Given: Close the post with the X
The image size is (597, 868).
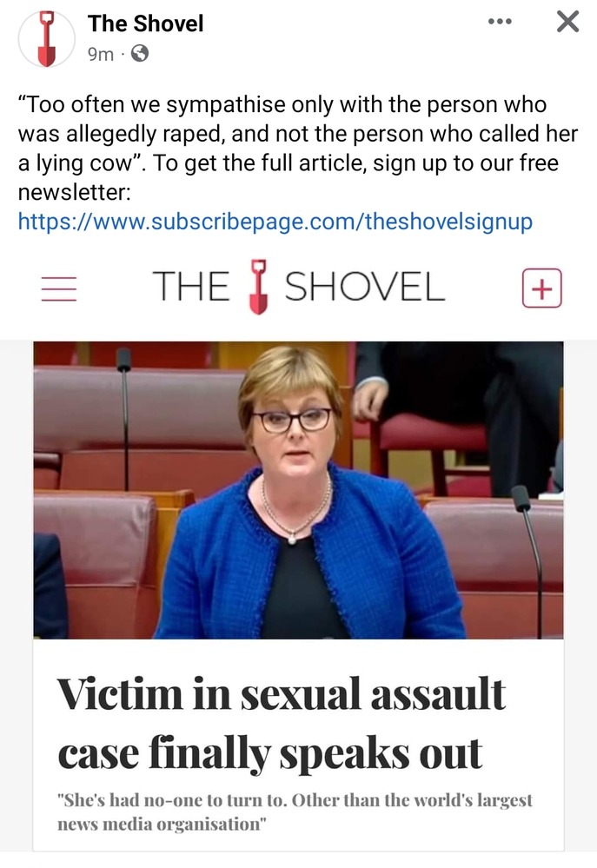Looking at the screenshot, I should click(x=567, y=22).
